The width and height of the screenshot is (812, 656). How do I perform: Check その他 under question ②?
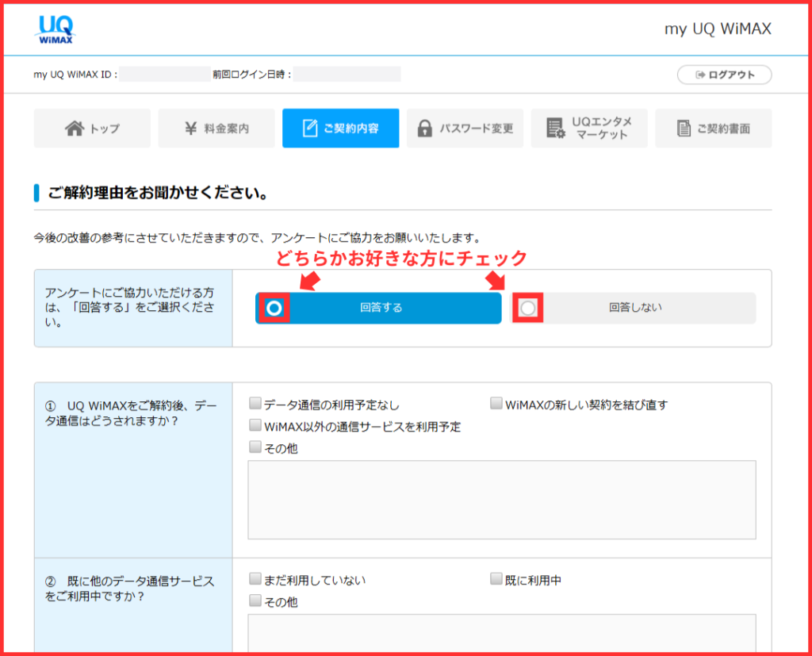[255, 600]
